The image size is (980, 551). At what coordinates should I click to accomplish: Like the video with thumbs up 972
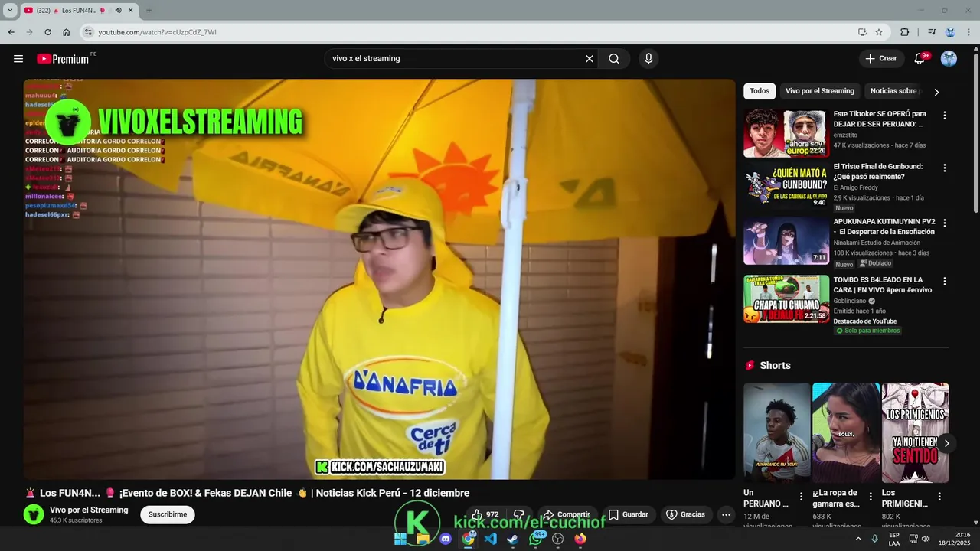485,515
